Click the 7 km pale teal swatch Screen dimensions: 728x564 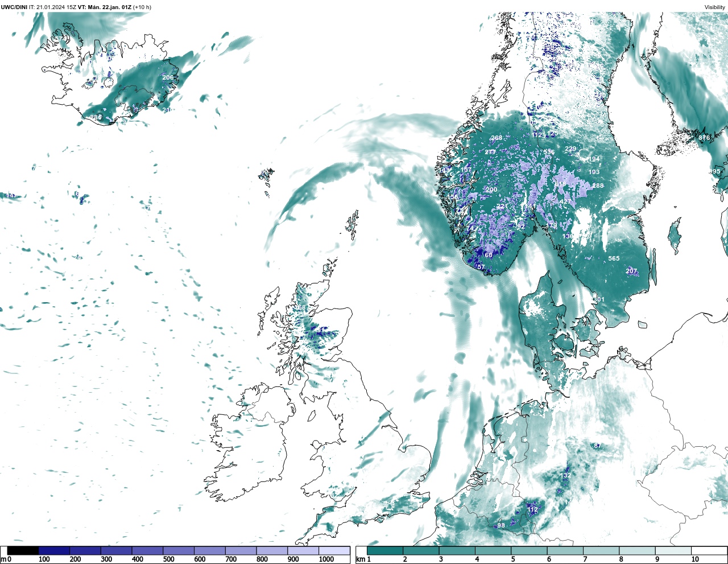pos(601,550)
